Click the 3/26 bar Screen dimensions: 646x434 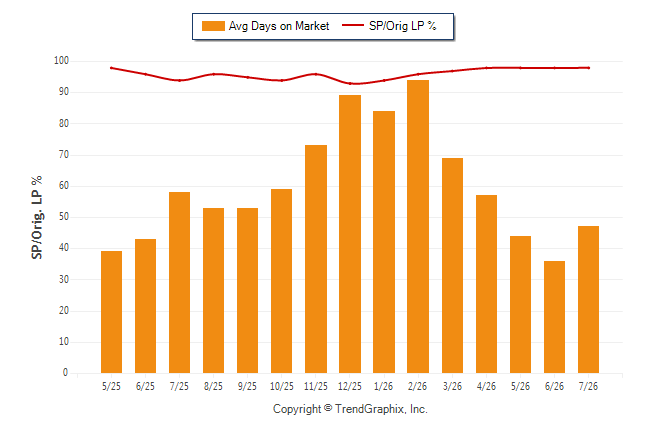452,265
